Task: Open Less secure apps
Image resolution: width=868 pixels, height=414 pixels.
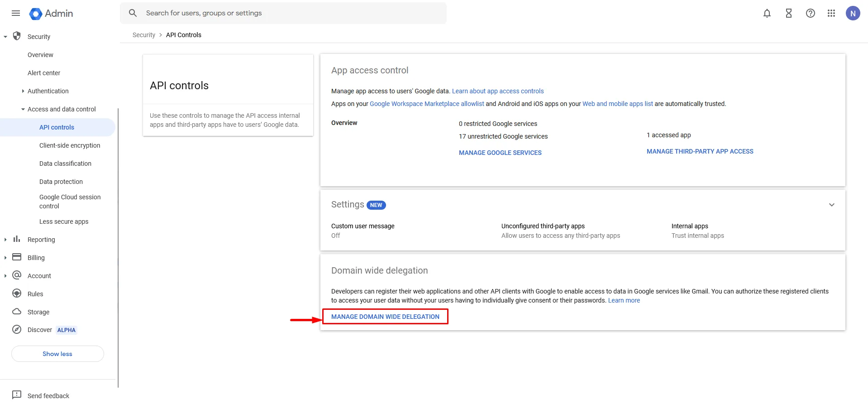Action: pyautogui.click(x=64, y=221)
